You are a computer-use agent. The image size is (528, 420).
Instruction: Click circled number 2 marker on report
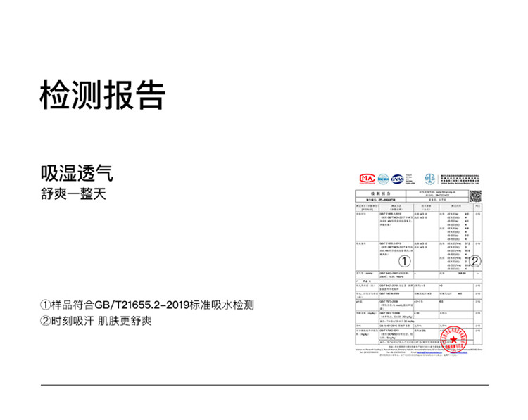pyautogui.click(x=475, y=261)
